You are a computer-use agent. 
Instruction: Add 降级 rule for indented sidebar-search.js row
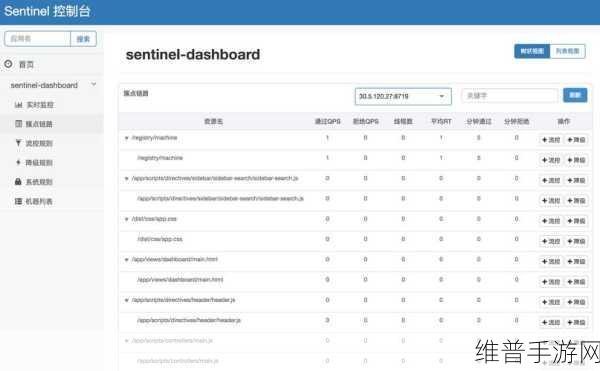point(576,200)
